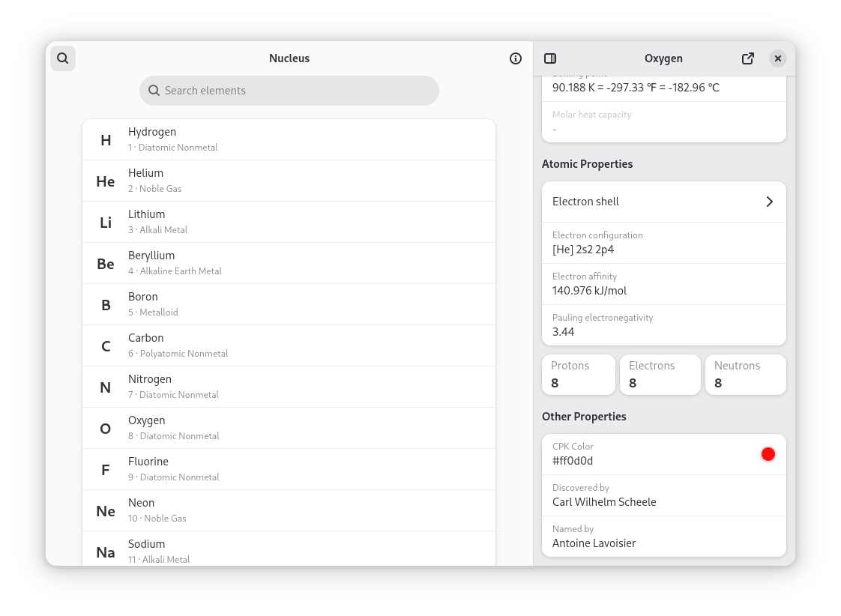Close the Oxygen details pane
The width and height of the screenshot is (841, 616).
(778, 58)
